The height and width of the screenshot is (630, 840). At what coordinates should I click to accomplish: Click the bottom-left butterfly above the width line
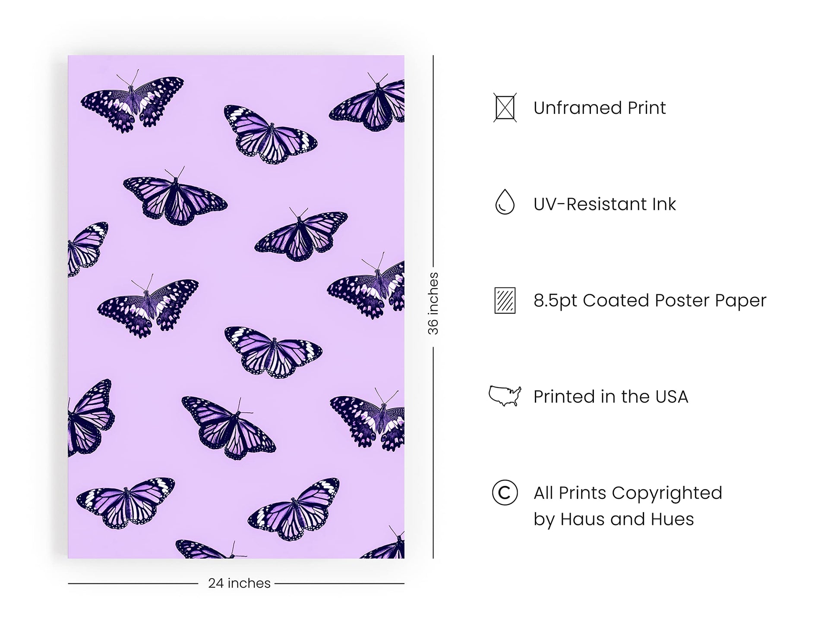click(125, 502)
